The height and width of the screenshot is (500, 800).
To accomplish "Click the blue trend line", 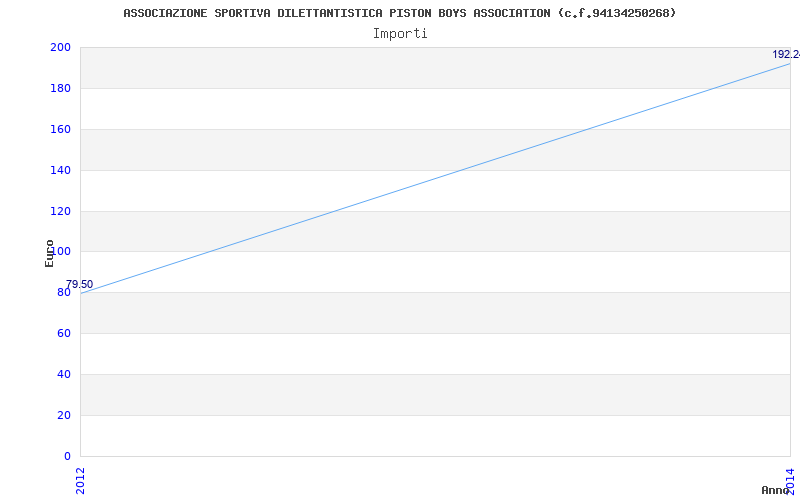I will tap(435, 178).
